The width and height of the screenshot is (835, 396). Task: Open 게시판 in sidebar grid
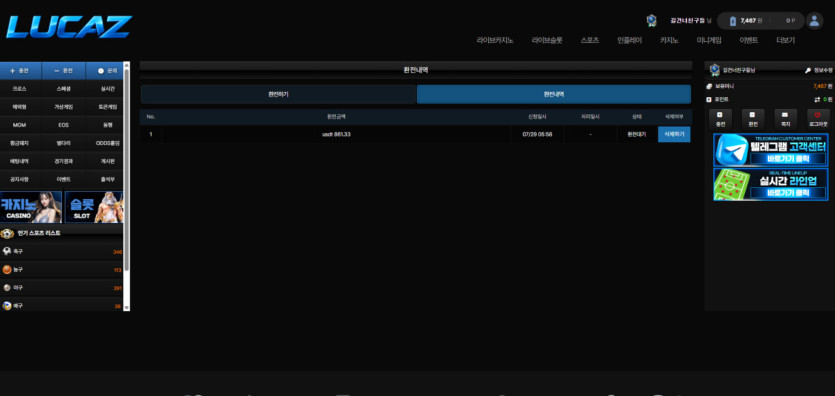click(x=107, y=161)
